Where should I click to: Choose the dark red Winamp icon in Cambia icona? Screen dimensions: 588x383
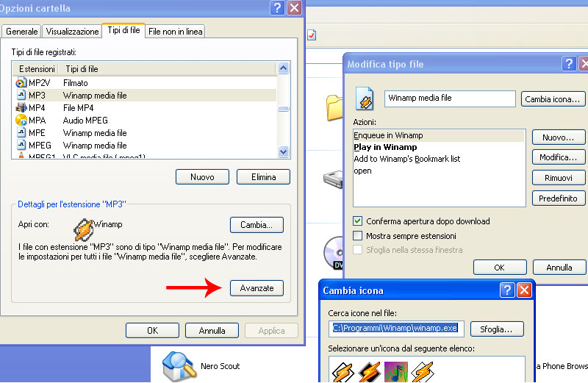click(370, 372)
